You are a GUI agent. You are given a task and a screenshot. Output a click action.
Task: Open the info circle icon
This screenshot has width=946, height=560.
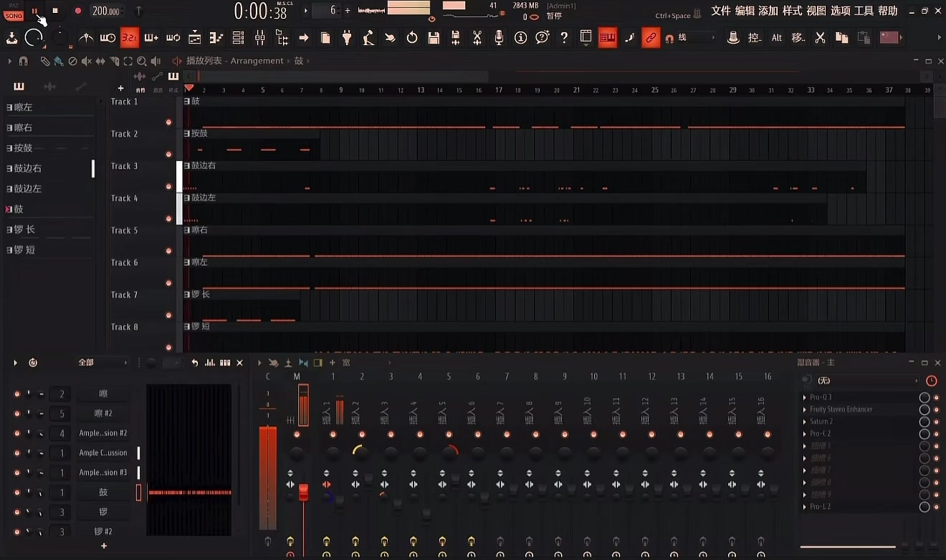coord(521,38)
